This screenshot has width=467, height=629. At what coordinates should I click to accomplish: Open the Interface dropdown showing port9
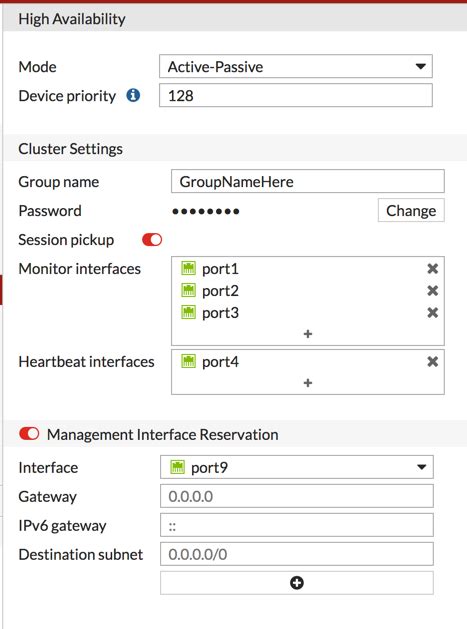point(296,467)
